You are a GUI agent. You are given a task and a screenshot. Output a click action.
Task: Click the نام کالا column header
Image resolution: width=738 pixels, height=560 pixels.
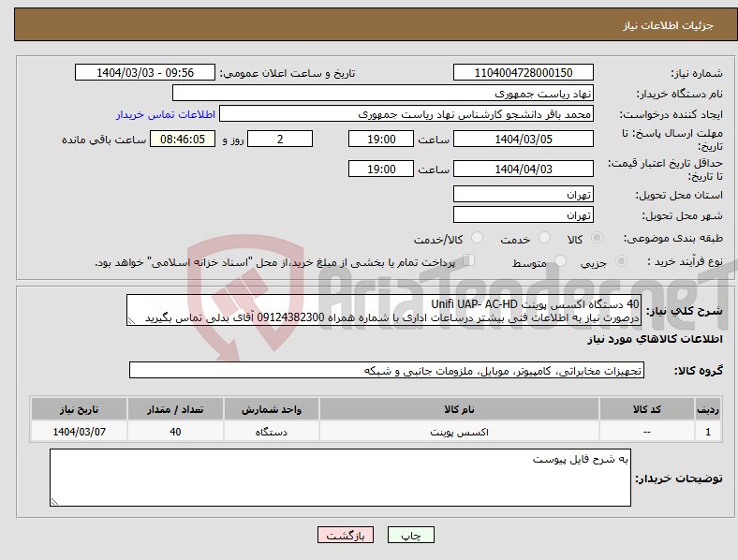point(459,409)
